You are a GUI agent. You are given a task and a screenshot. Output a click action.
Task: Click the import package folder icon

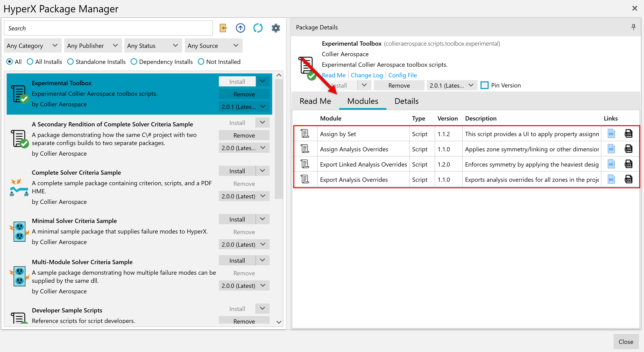tap(223, 28)
